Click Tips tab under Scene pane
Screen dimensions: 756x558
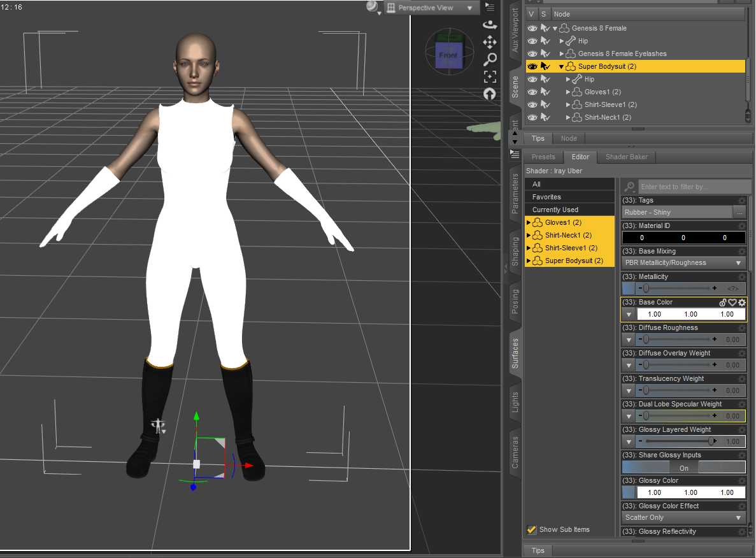pos(538,138)
